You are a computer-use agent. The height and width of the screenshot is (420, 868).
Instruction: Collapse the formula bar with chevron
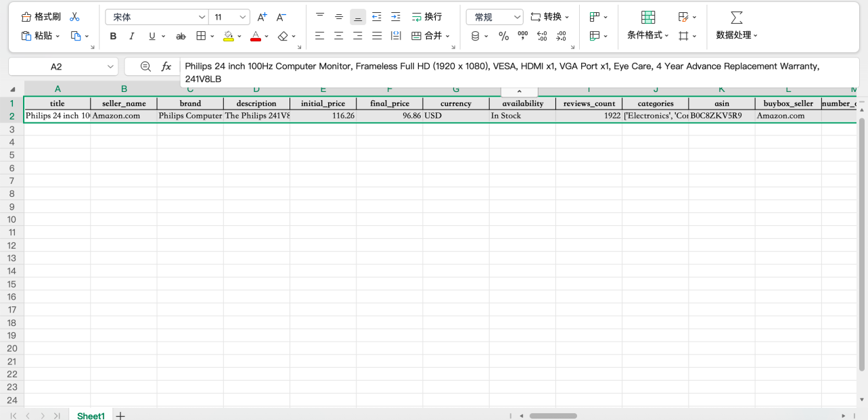tap(520, 91)
